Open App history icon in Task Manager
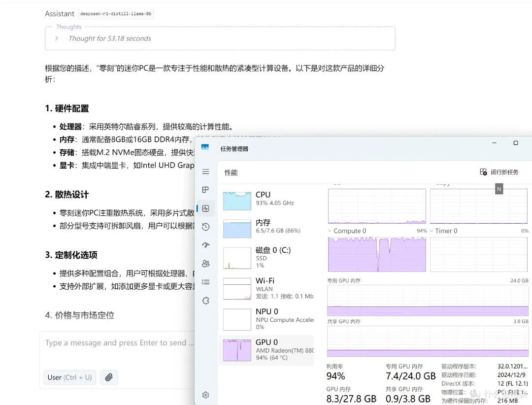The height and width of the screenshot is (405, 532). pyautogui.click(x=205, y=227)
